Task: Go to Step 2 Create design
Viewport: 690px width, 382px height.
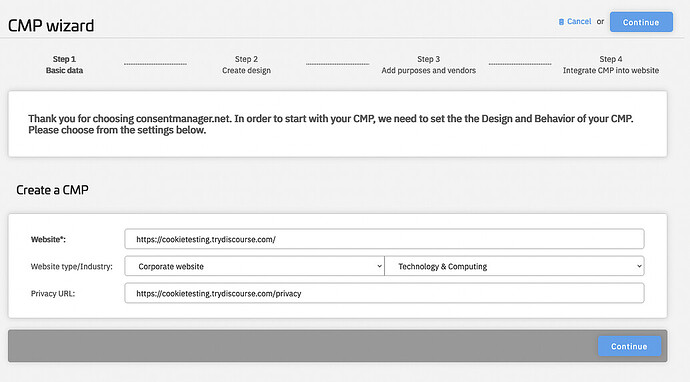Action: [x=246, y=65]
